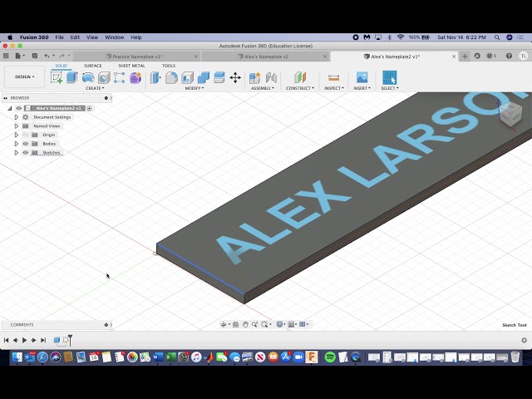Choose the Extrude tool
This screenshot has width=532, height=399.
[72, 77]
